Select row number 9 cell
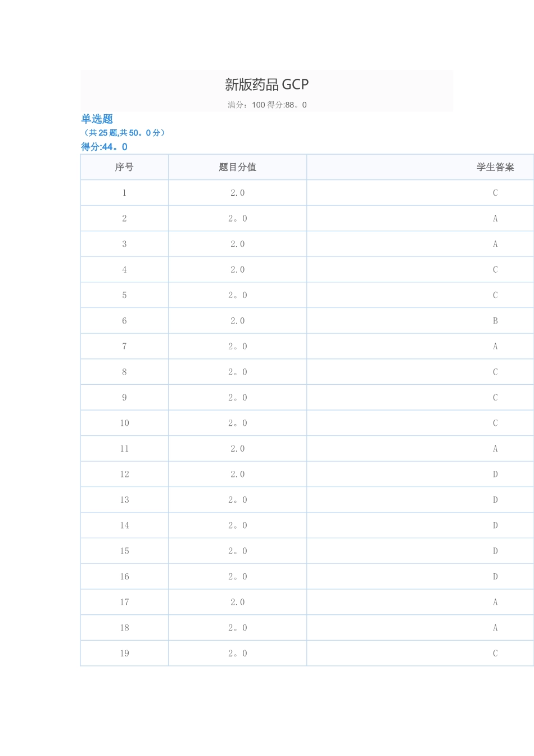This screenshot has width=534, height=756. (124, 398)
